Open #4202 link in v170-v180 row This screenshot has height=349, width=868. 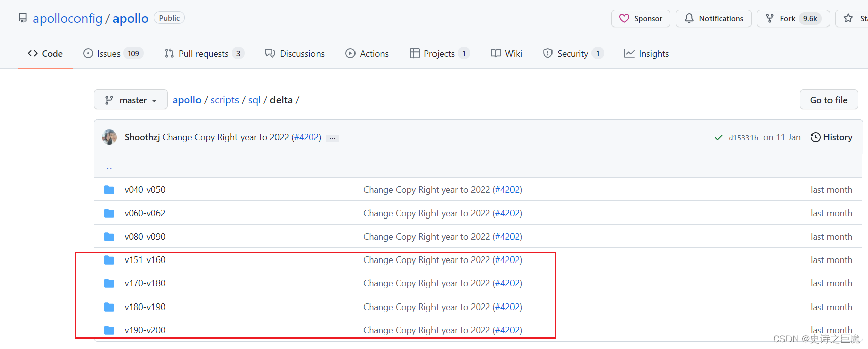507,283
